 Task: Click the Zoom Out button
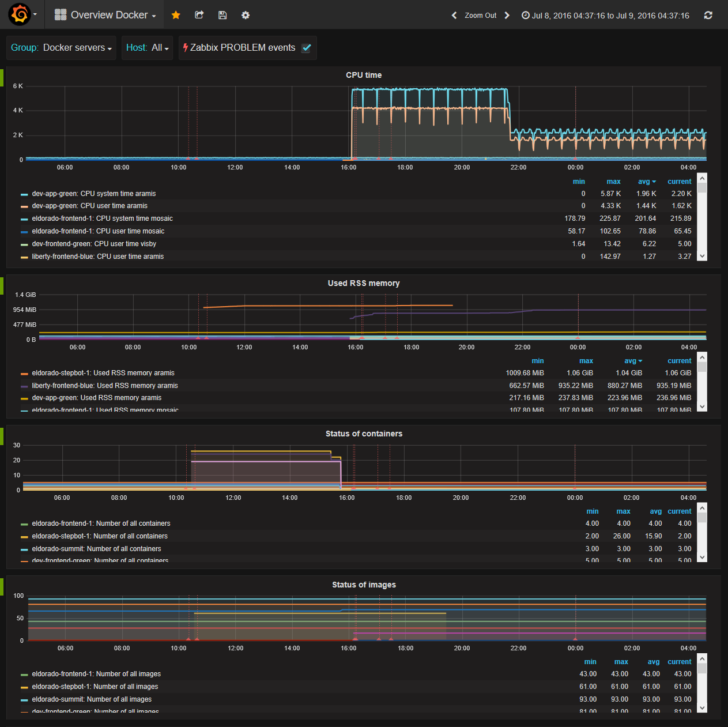click(x=480, y=16)
